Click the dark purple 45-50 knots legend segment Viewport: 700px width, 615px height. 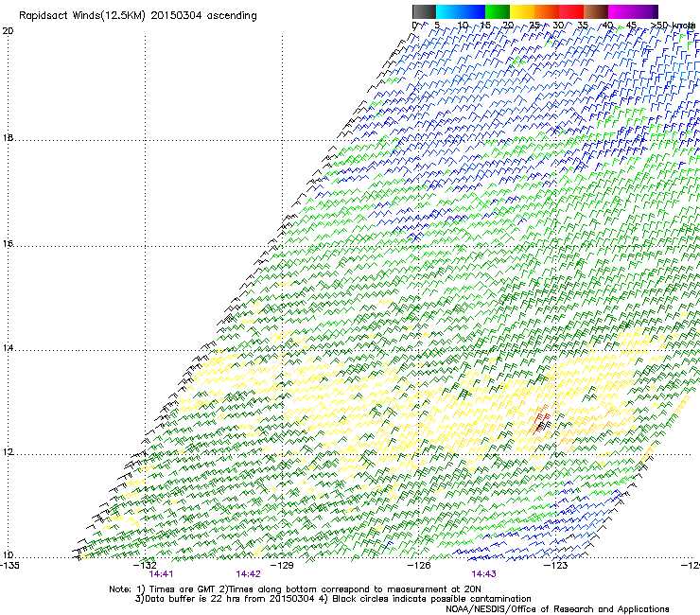click(x=645, y=11)
